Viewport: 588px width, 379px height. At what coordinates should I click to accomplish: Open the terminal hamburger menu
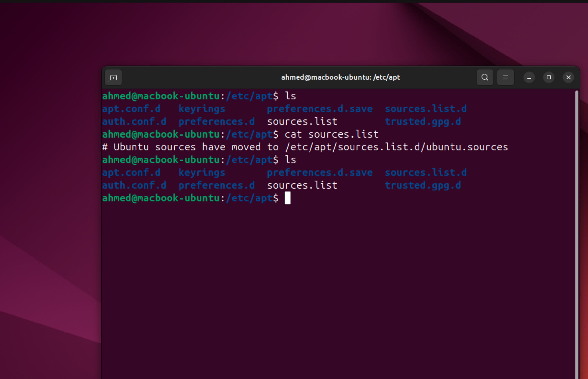[505, 77]
